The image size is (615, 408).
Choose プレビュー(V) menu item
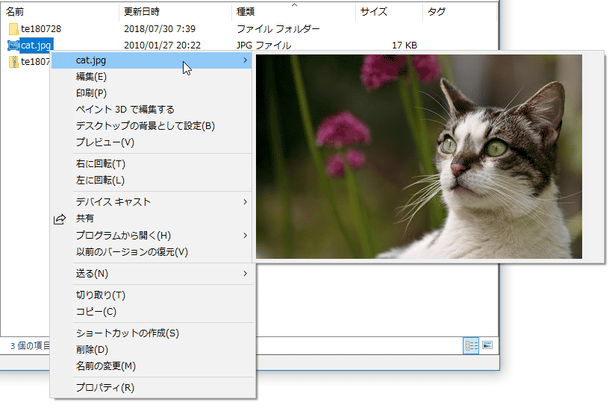coord(151,142)
